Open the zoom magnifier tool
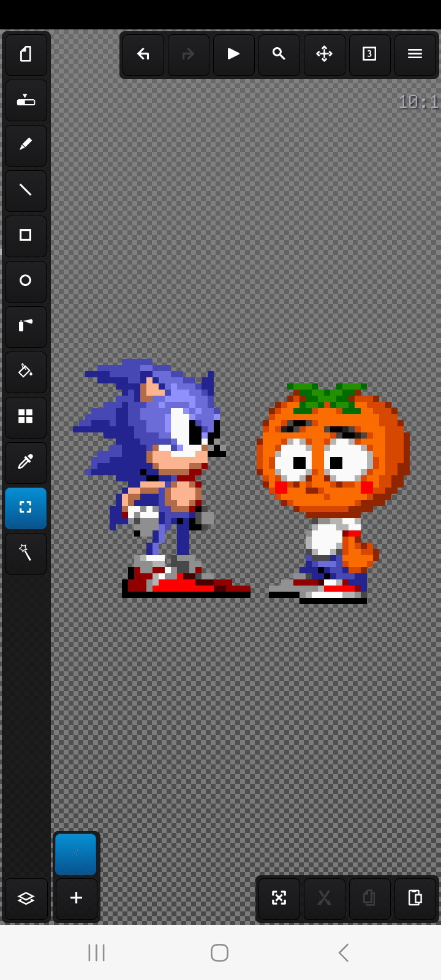 coord(279,55)
